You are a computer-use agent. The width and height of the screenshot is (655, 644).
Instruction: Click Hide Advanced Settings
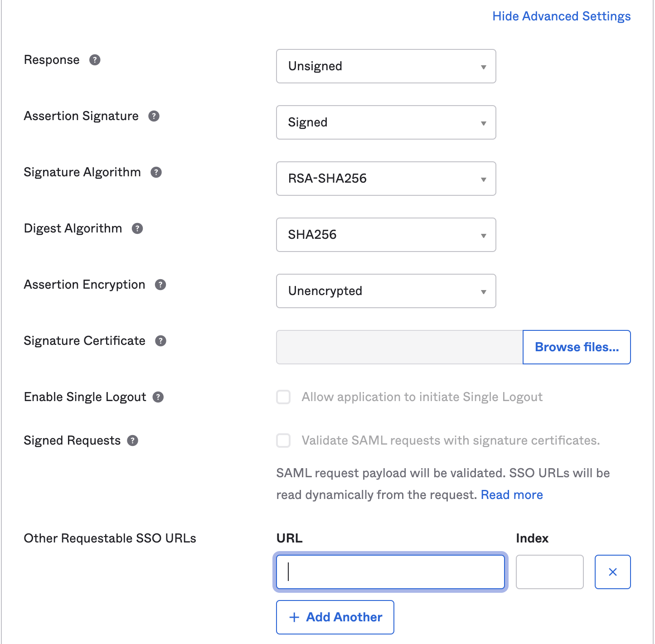pyautogui.click(x=561, y=16)
